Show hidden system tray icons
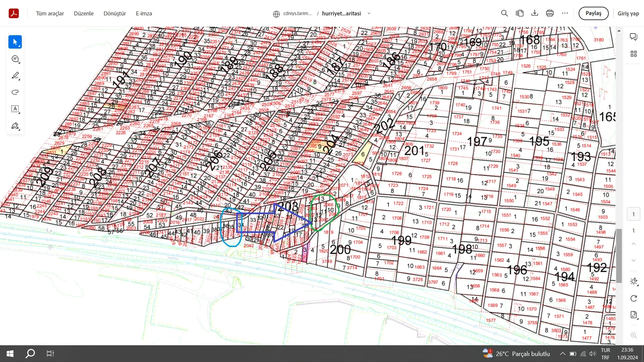The image size is (644, 362). [x=562, y=354]
